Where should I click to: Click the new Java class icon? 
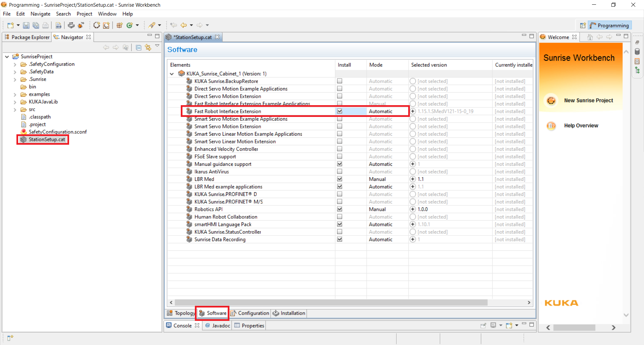(129, 25)
